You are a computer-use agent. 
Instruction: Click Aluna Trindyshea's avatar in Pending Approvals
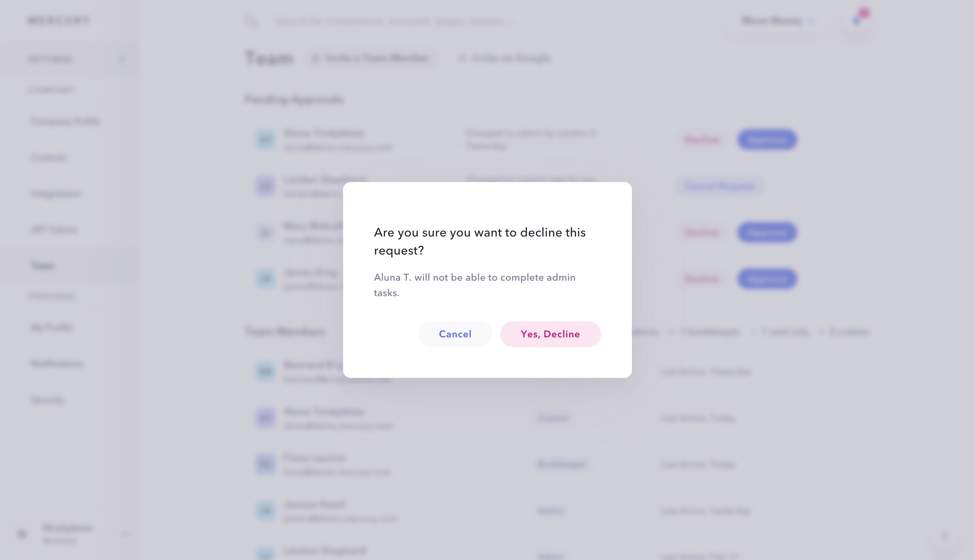[265, 139]
